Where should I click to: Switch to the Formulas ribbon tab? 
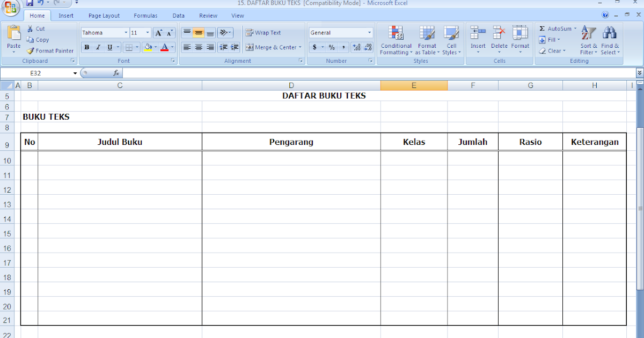tap(145, 16)
